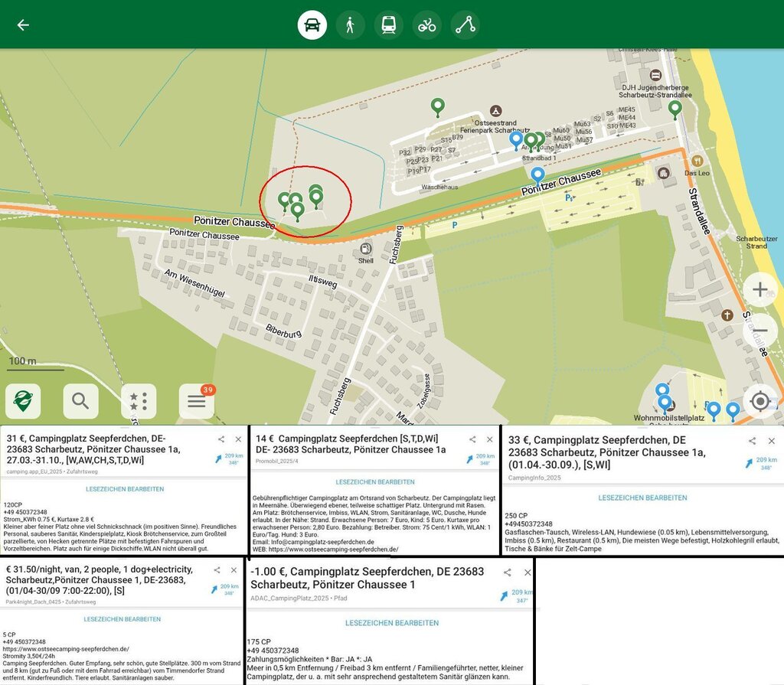Click green pin near Jugendherberge
The image size is (784, 685).
coord(675,109)
